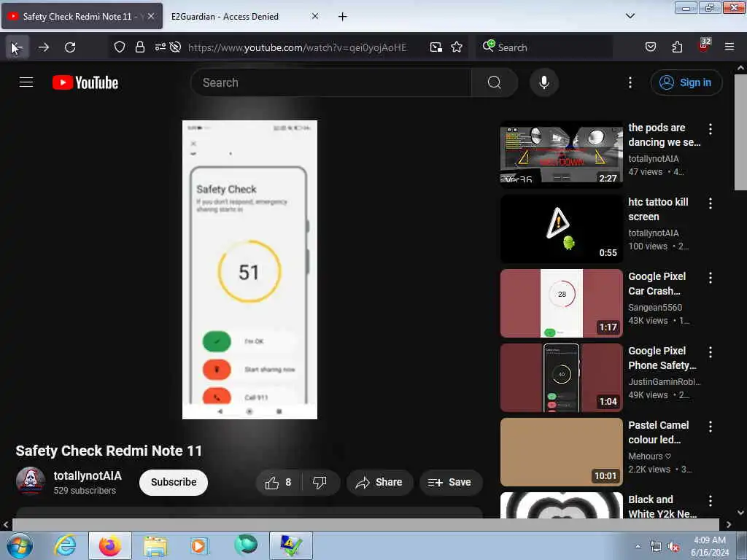Open 'Pastel Camel colour led' thumbnail
Screen dimensions: 747x560
(x=562, y=452)
